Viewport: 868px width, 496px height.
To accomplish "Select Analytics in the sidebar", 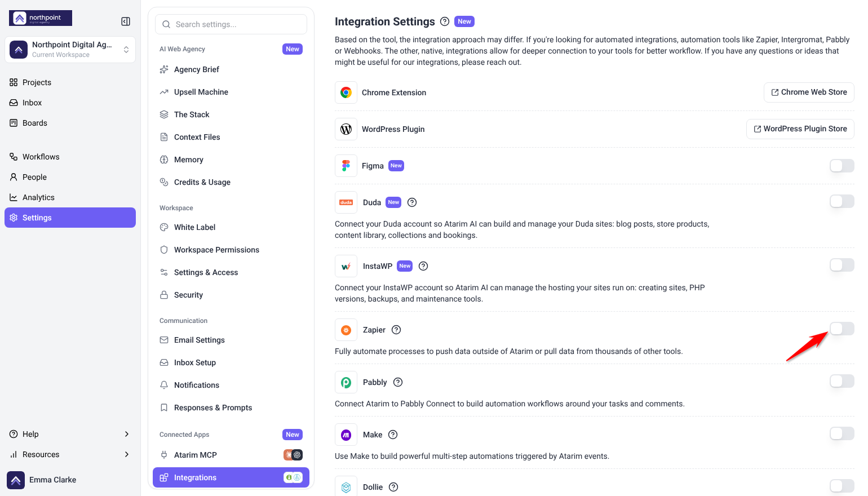I will tap(70, 197).
